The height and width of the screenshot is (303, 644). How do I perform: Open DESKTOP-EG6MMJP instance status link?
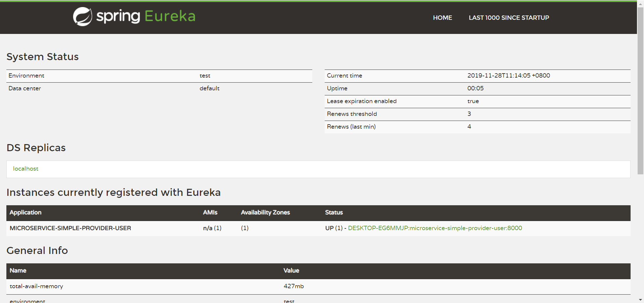tap(435, 228)
